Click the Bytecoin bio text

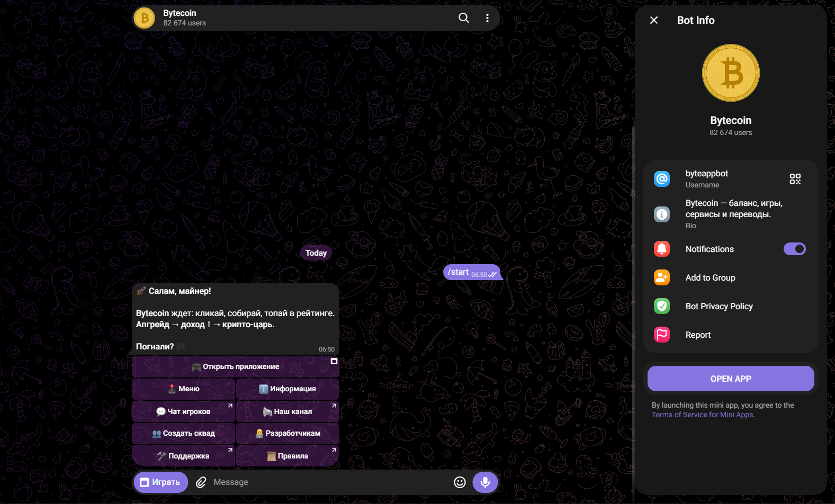pos(733,209)
